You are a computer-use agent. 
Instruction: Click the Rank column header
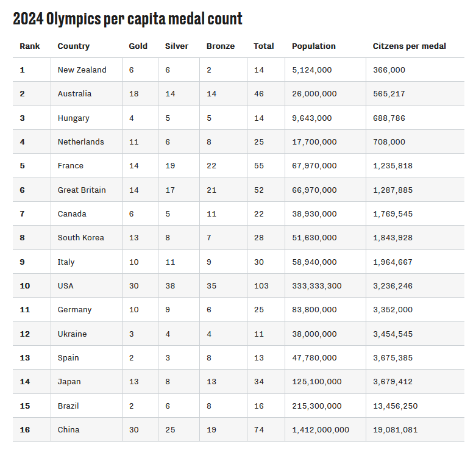pyautogui.click(x=29, y=46)
